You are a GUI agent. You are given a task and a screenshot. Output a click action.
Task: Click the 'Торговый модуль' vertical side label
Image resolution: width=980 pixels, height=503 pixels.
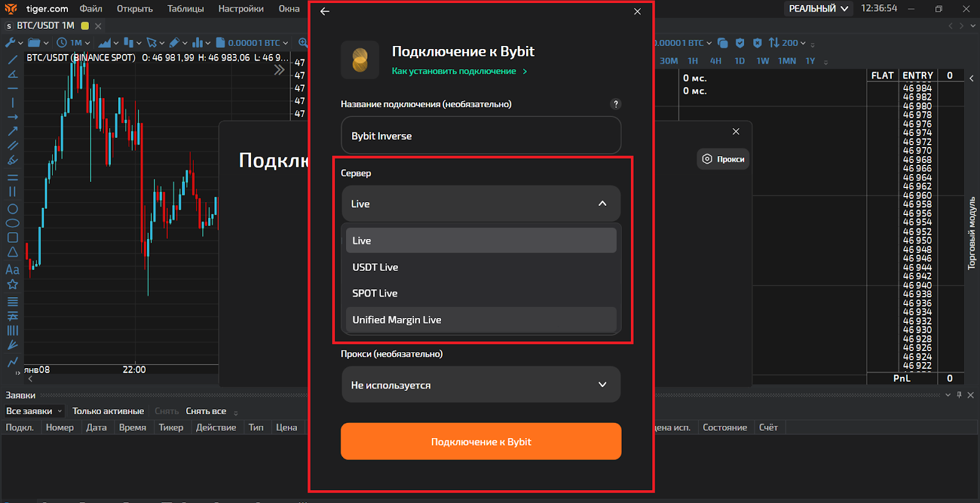(x=972, y=233)
